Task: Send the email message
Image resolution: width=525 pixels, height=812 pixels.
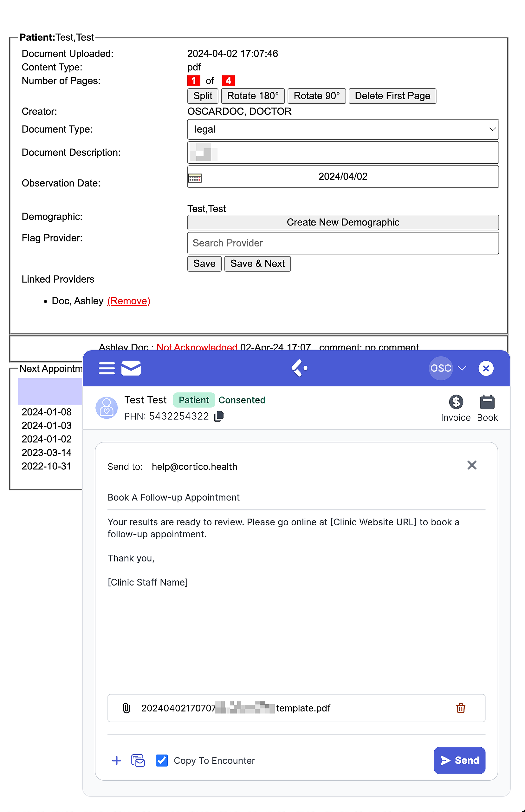Action: [459, 761]
